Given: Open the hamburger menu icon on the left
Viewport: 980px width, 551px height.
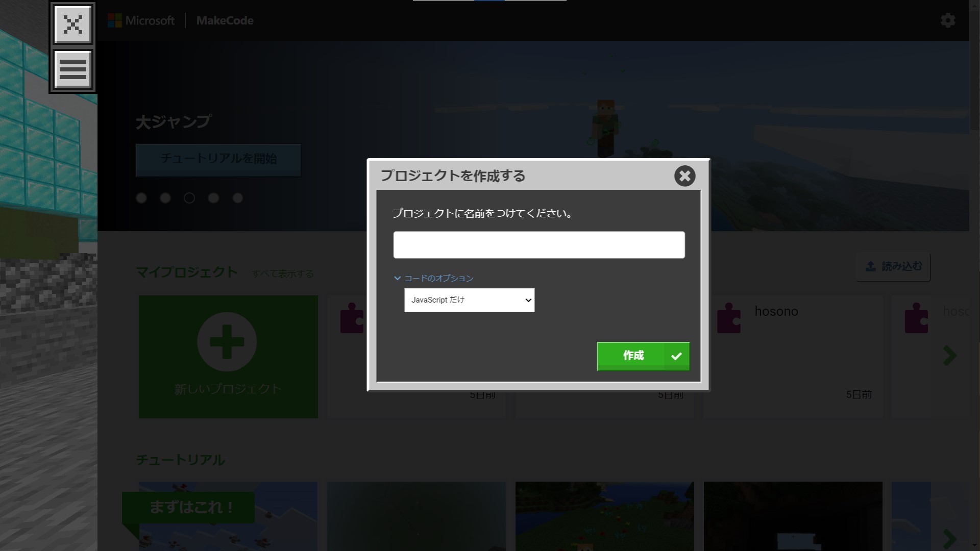Looking at the screenshot, I should (72, 69).
